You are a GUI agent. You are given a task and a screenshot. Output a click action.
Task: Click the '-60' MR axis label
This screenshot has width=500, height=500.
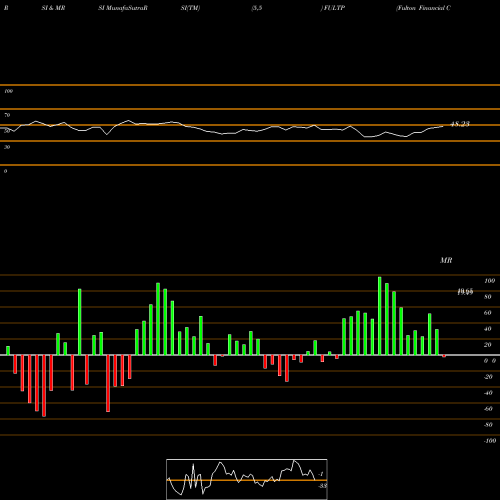tap(488, 409)
